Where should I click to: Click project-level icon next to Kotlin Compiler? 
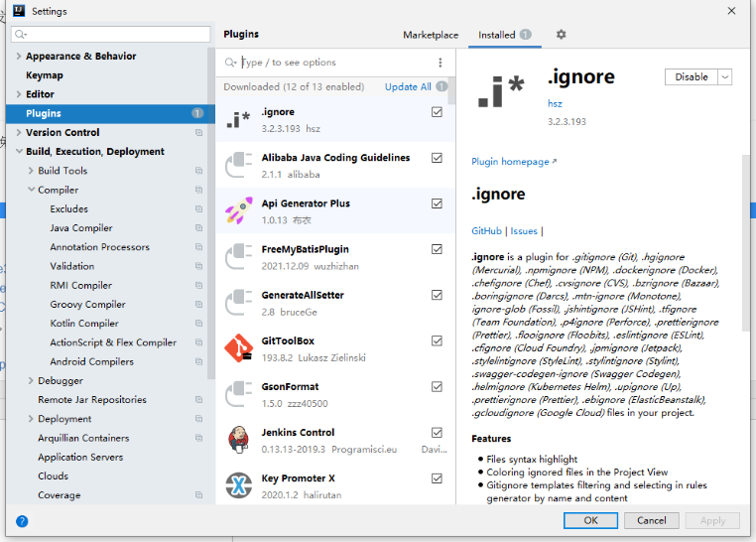click(198, 324)
